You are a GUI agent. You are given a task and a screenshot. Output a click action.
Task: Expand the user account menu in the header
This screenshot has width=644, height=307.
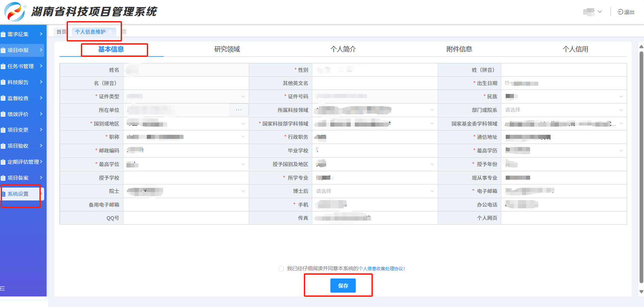[x=593, y=12]
